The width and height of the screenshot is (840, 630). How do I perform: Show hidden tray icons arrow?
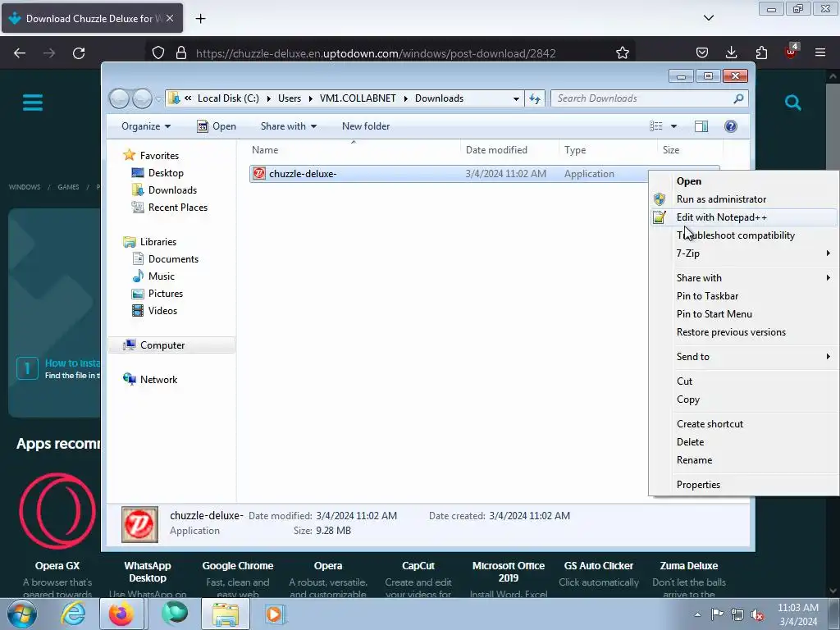(x=697, y=614)
